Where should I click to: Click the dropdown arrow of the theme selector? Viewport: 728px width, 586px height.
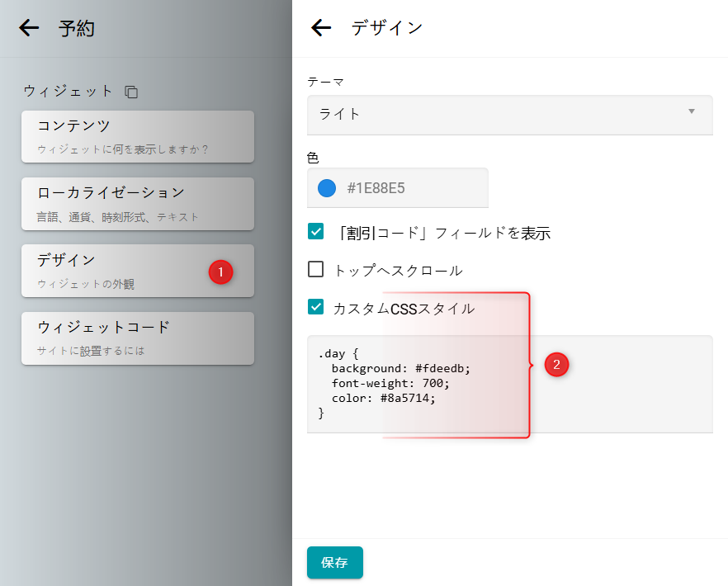click(692, 111)
